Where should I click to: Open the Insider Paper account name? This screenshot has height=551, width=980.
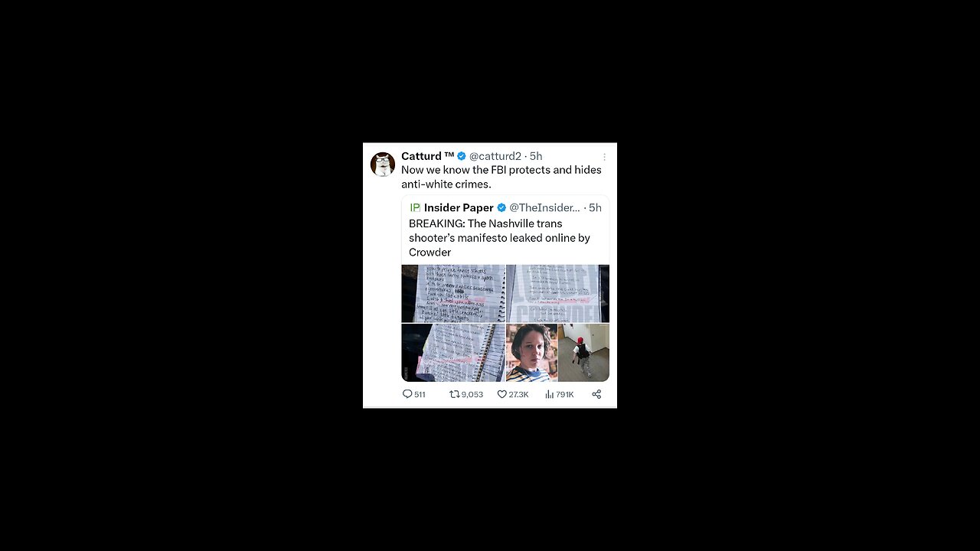pos(459,207)
